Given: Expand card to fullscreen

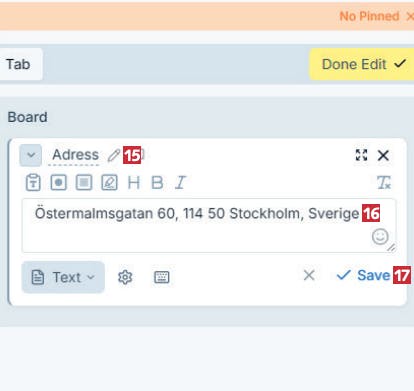Looking at the screenshot, I should 362,155.
